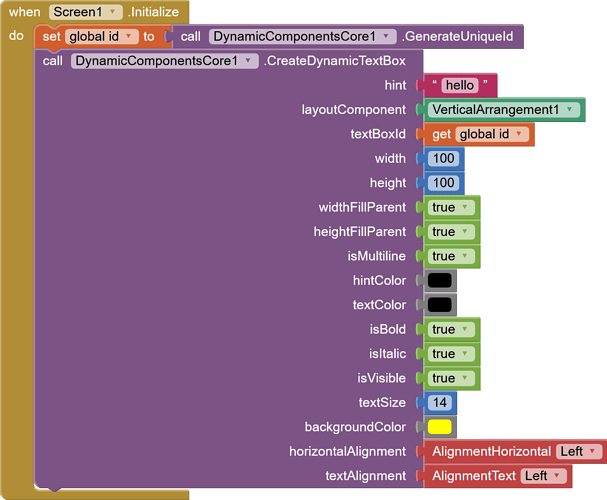Toggle the isBold true value
Viewport: 607px width, 500px height.
point(451,329)
